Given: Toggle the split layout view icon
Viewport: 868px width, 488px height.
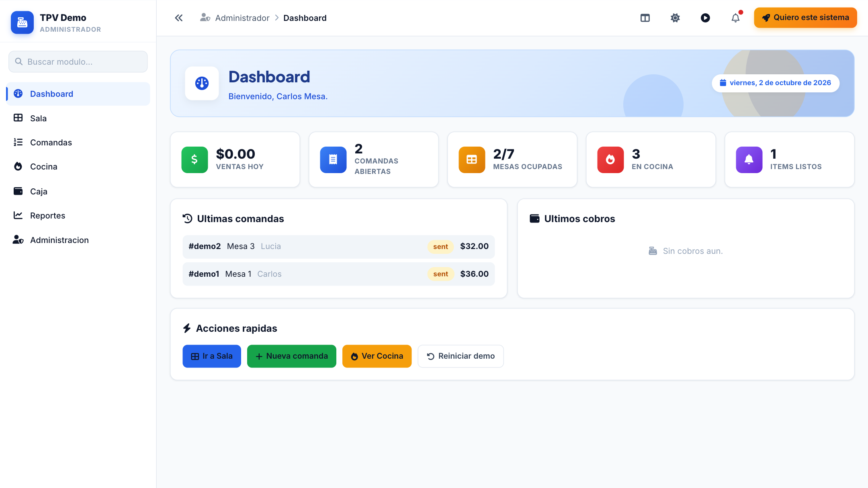Looking at the screenshot, I should 645,18.
